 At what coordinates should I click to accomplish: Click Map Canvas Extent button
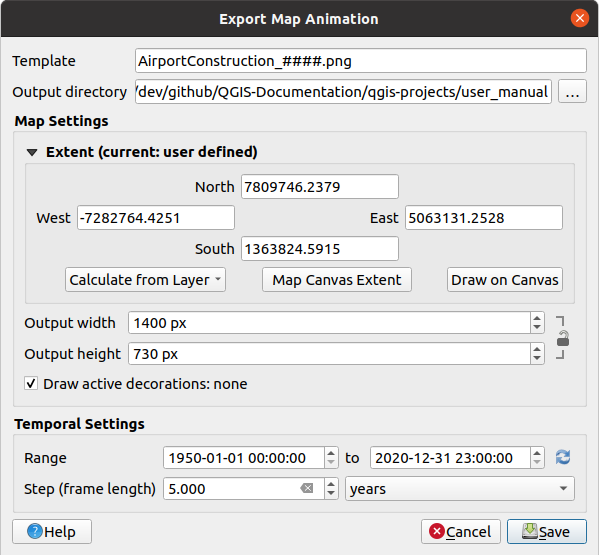click(337, 280)
